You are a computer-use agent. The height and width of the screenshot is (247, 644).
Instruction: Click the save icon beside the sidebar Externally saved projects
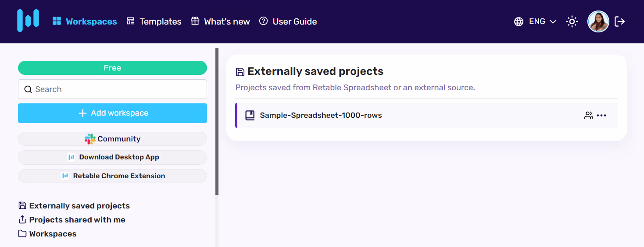(22, 205)
